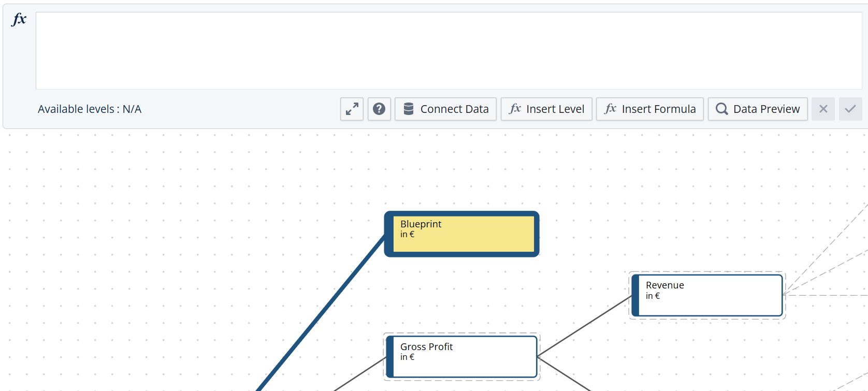This screenshot has width=868, height=391.
Task: Open the formula help question mark
Action: click(379, 109)
